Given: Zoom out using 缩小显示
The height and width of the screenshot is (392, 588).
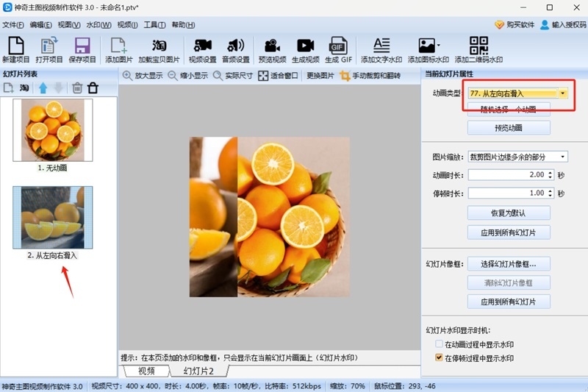Looking at the screenshot, I should pos(188,76).
